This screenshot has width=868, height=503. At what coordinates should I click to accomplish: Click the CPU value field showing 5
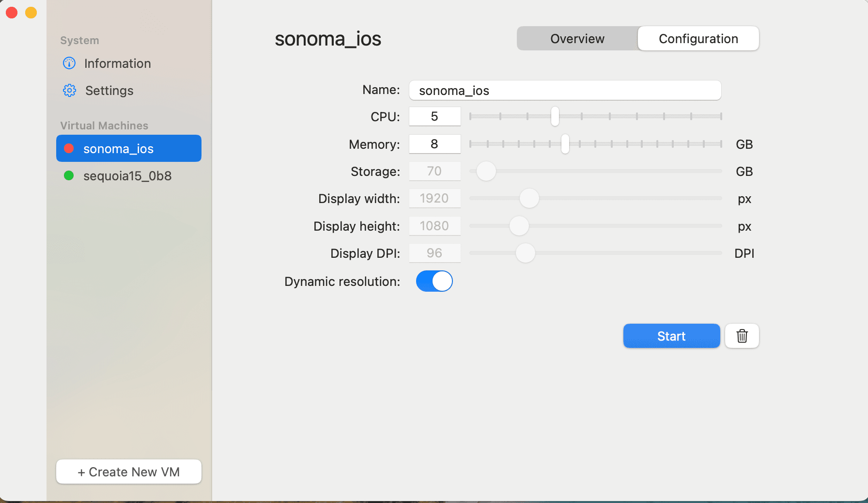pos(434,116)
